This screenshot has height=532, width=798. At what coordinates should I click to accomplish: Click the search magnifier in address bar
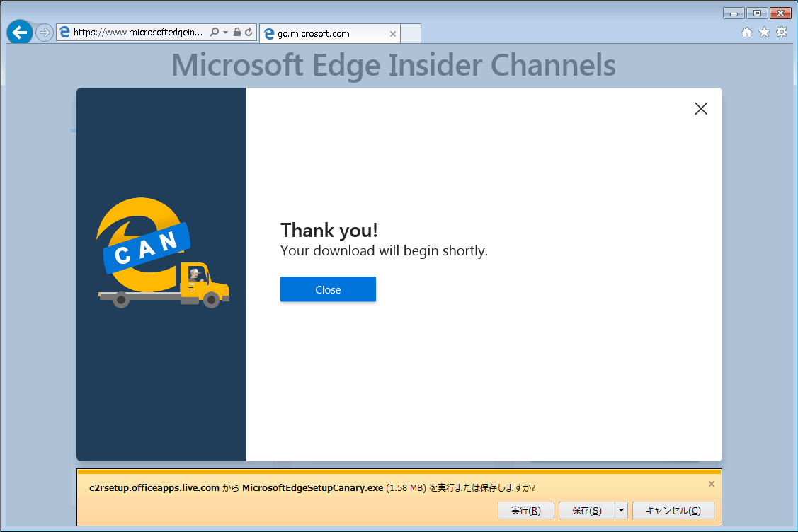click(215, 32)
